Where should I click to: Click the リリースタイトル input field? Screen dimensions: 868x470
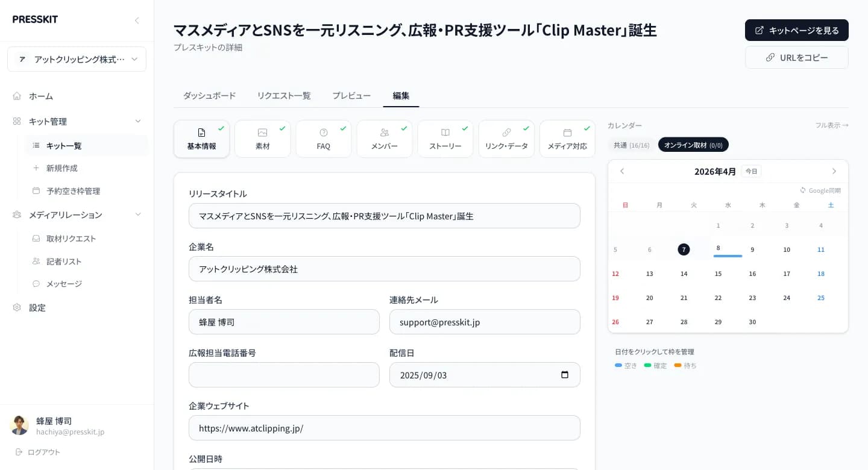[x=385, y=216]
